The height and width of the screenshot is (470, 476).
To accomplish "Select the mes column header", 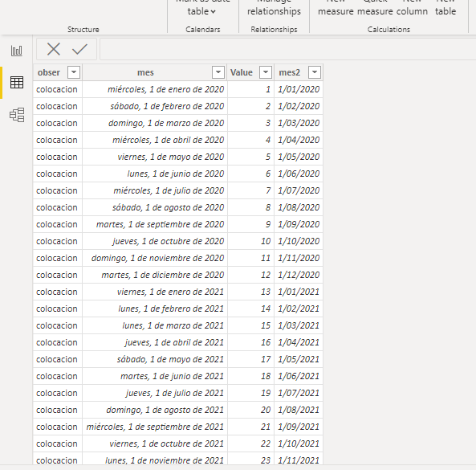I will click(x=145, y=72).
